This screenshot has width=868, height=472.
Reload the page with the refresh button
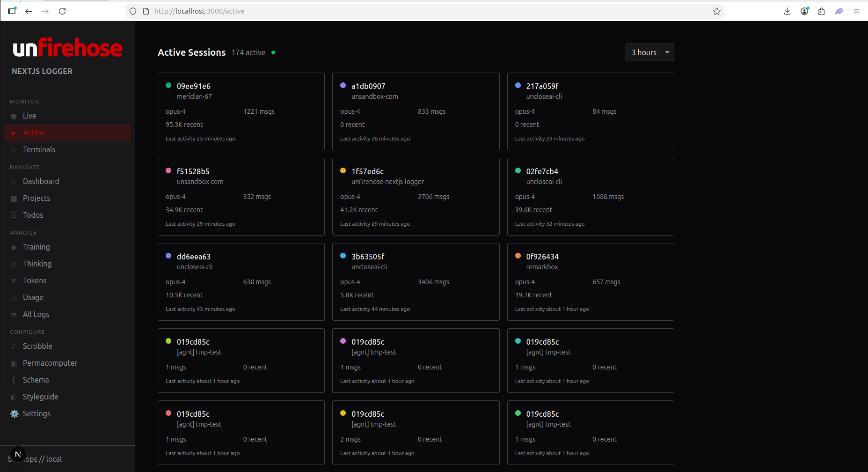[x=62, y=11]
